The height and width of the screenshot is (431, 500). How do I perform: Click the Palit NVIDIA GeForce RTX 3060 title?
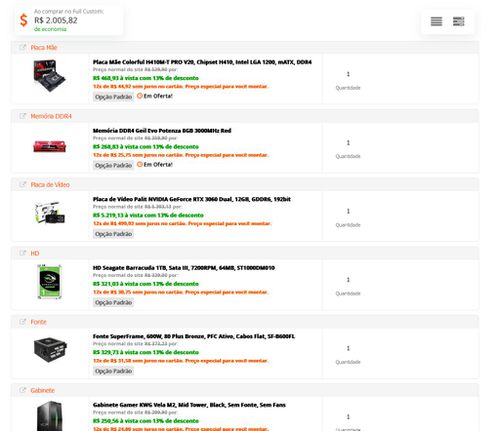tap(192, 199)
